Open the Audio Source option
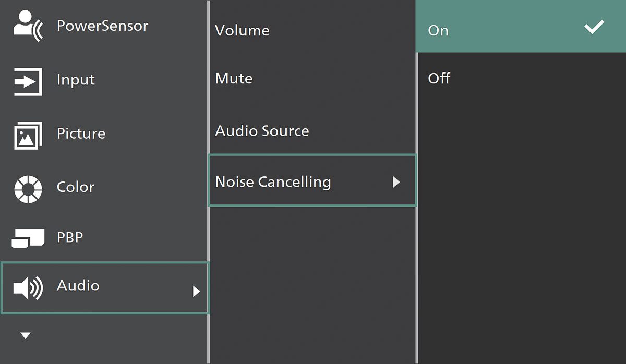Image resolution: width=626 pixels, height=364 pixels. pyautogui.click(x=262, y=131)
